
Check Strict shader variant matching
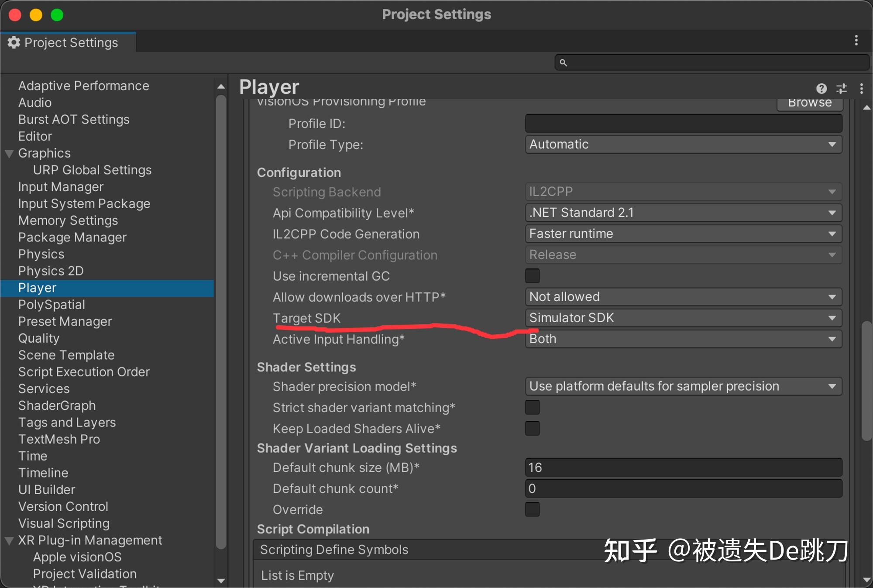[x=533, y=407]
